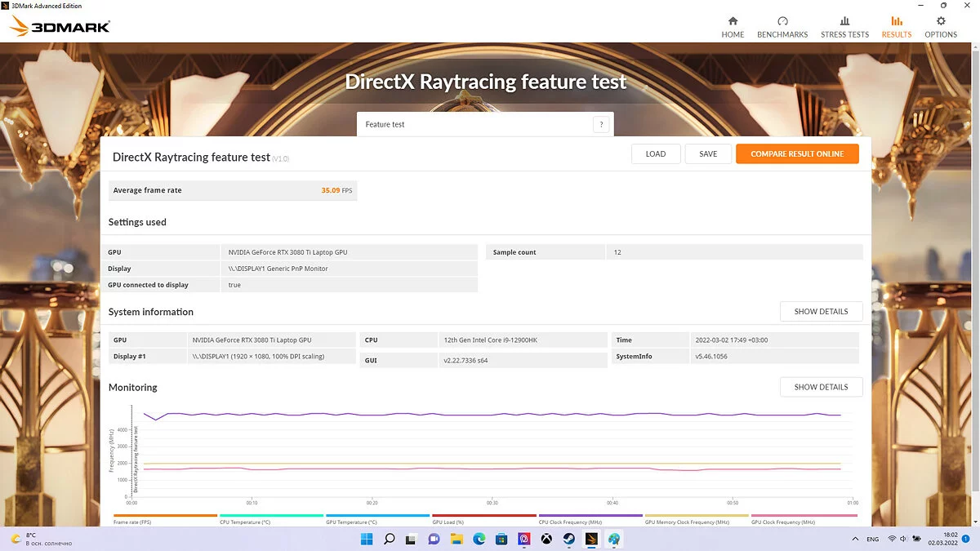The width and height of the screenshot is (980, 551).
Task: Toggle the CPU Clock Frequency legend
Action: pyautogui.click(x=590, y=519)
